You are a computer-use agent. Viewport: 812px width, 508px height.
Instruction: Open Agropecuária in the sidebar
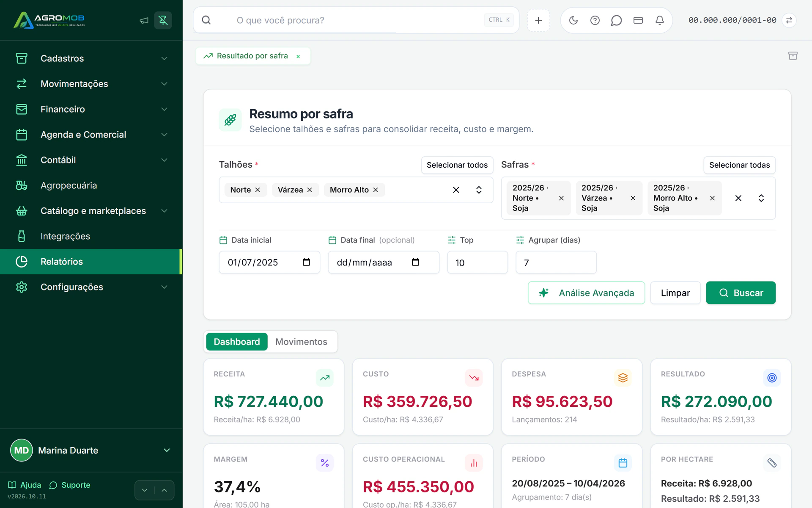[91, 185]
